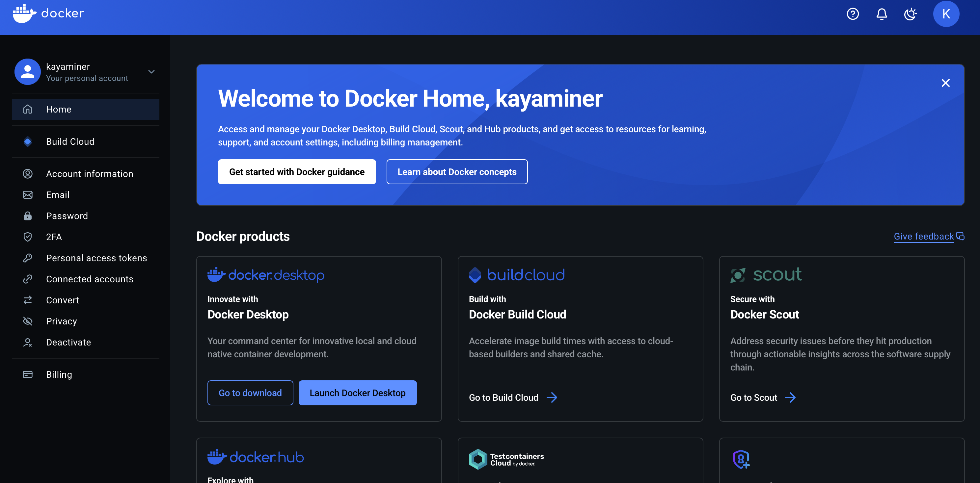Open Password settings
980x483 pixels.
(x=86, y=216)
